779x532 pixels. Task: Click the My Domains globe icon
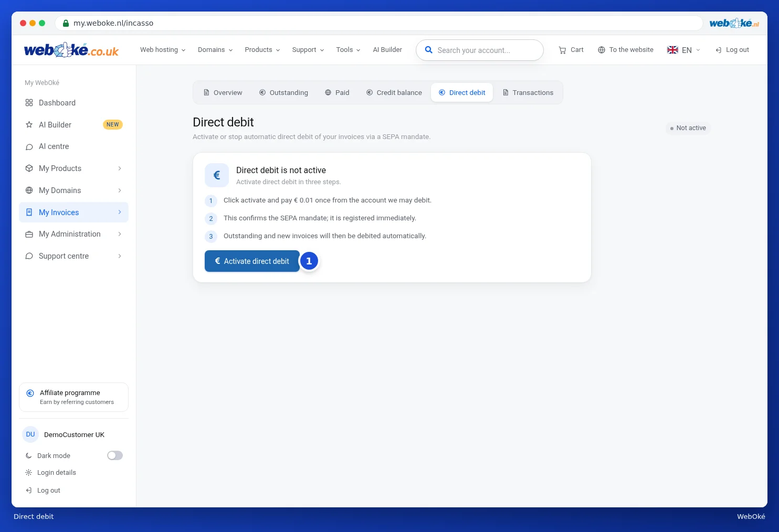[x=29, y=190]
